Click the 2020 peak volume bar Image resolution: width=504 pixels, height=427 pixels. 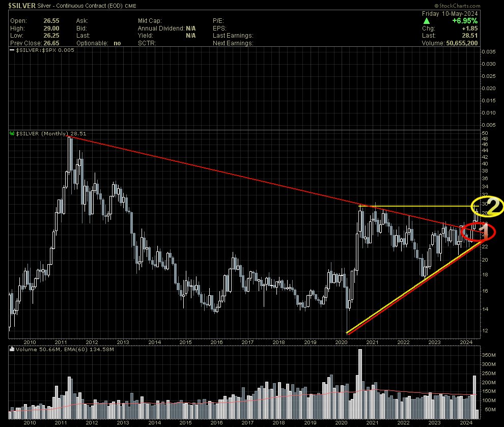[x=360, y=384]
